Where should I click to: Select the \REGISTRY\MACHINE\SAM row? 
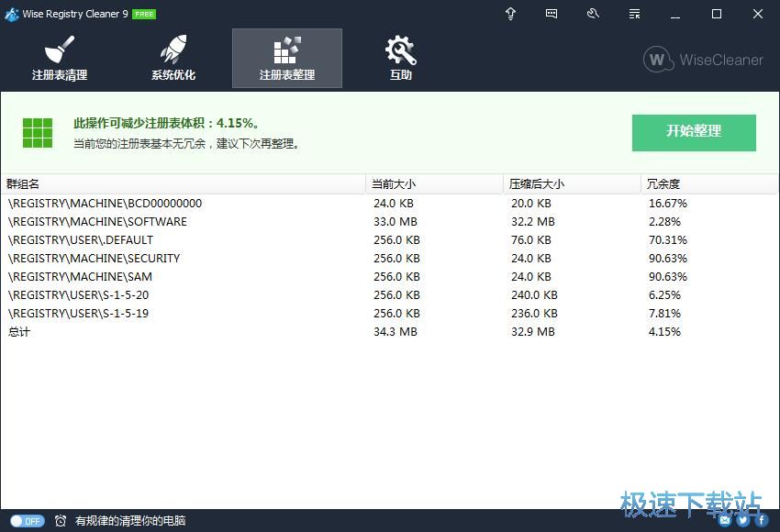coord(389,277)
